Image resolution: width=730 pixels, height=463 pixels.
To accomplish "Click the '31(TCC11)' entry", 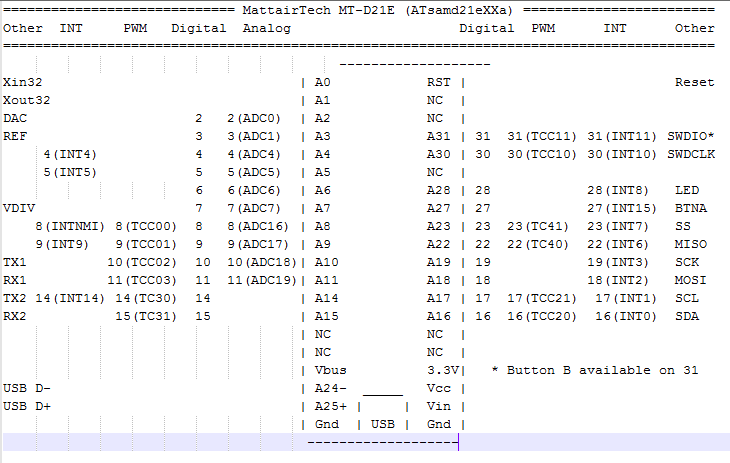I will pyautogui.click(x=542, y=136).
